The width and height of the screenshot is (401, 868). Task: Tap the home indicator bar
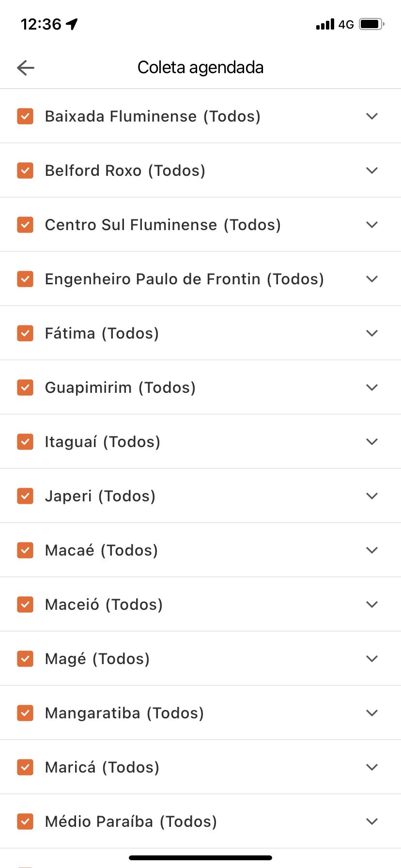click(200, 858)
